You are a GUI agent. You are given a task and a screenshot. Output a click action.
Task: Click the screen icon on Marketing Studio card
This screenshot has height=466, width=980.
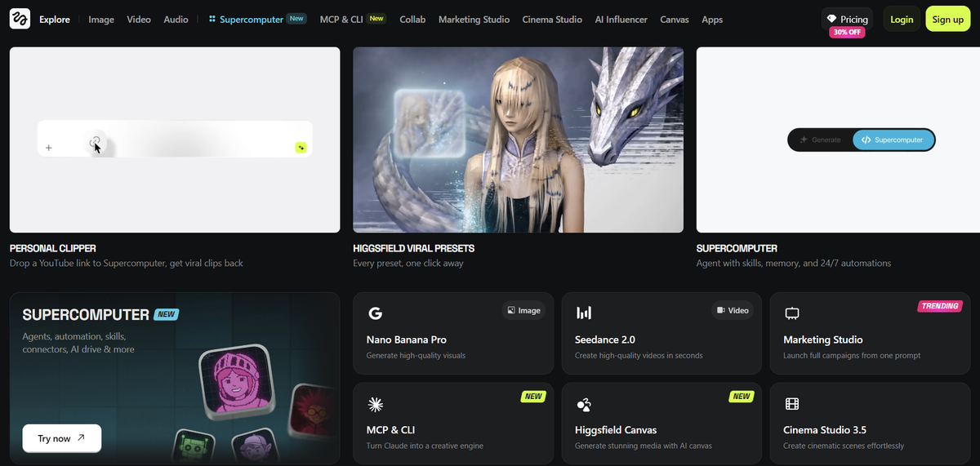click(x=791, y=313)
